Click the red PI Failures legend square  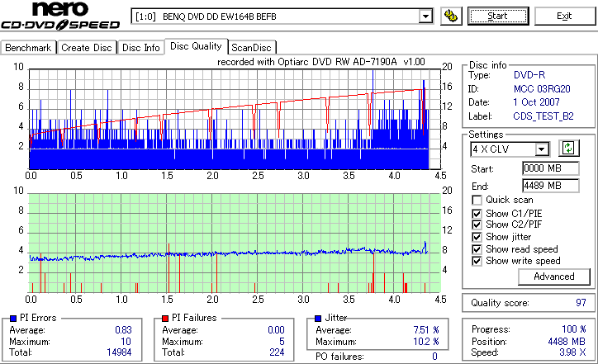click(165, 319)
